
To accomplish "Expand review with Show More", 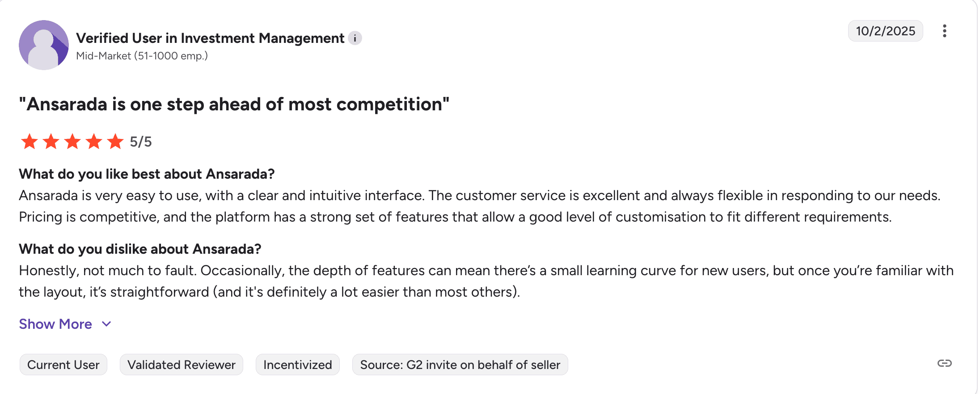I will pyautogui.click(x=55, y=324).
